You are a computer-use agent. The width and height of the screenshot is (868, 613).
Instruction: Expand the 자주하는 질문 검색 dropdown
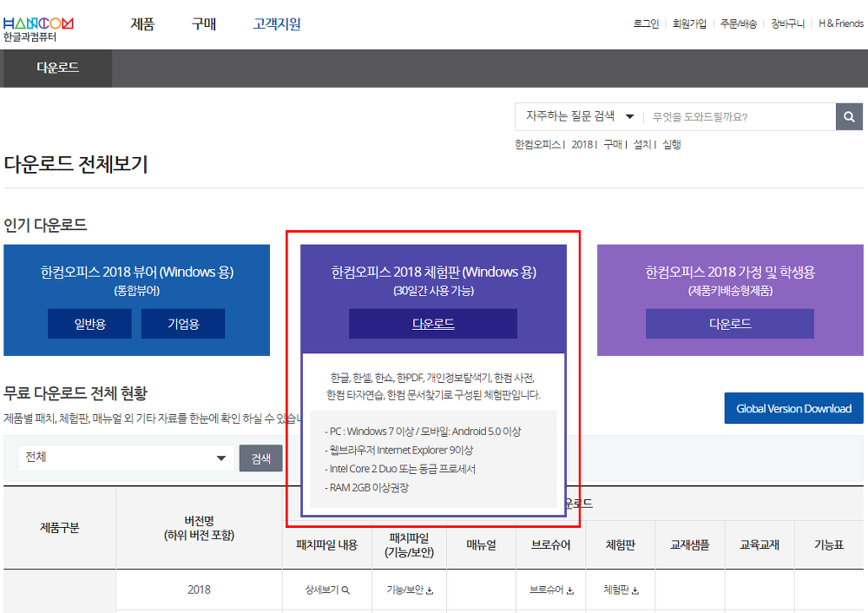click(580, 116)
